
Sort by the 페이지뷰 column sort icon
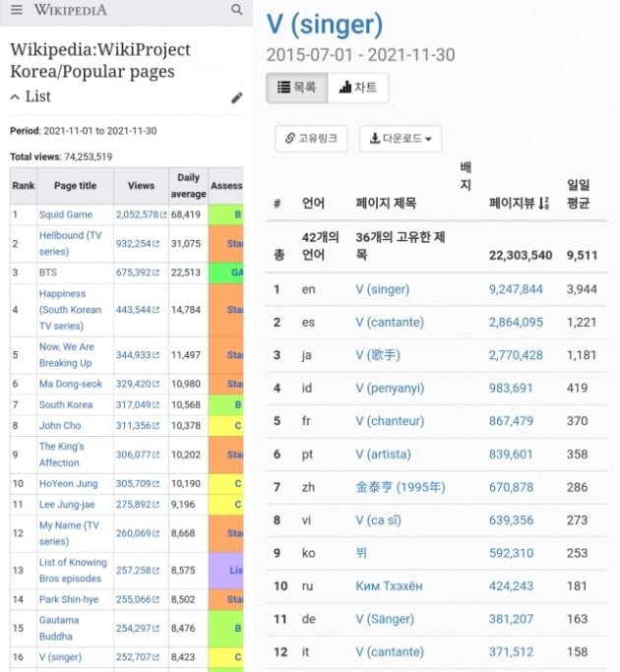(543, 203)
